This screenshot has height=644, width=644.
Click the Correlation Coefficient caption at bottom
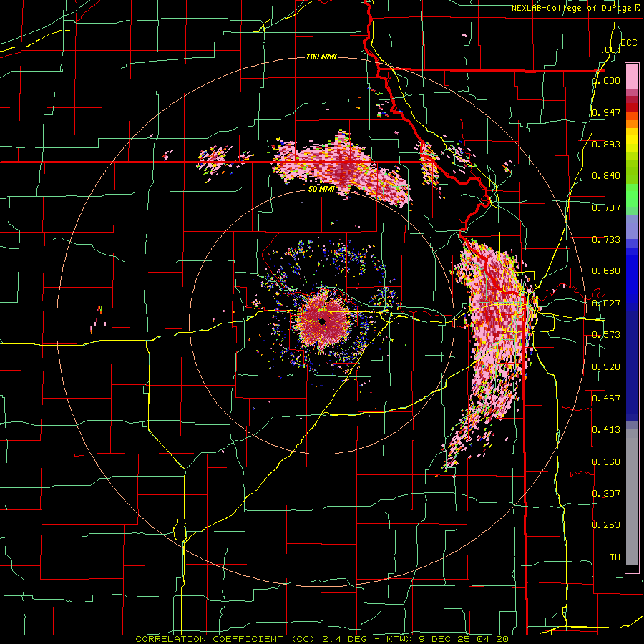[322, 639]
